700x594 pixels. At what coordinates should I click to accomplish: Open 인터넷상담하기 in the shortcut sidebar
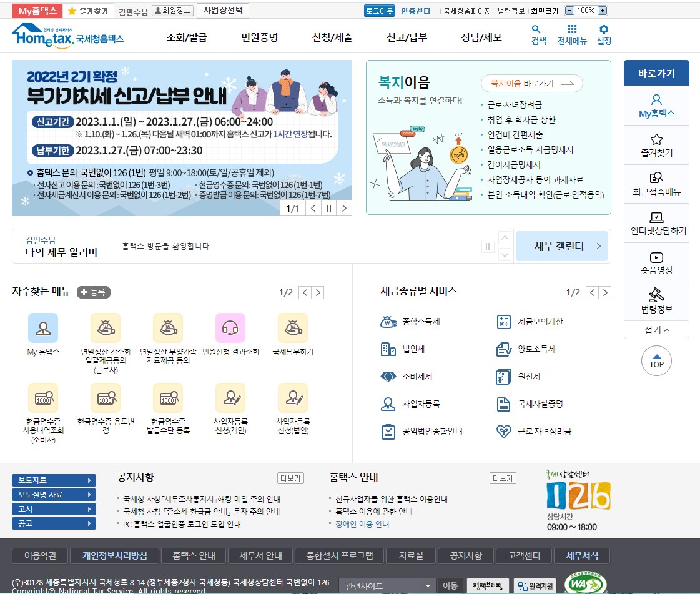point(656,224)
